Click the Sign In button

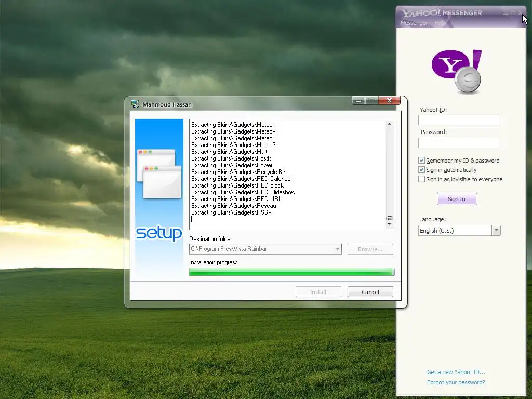click(457, 199)
